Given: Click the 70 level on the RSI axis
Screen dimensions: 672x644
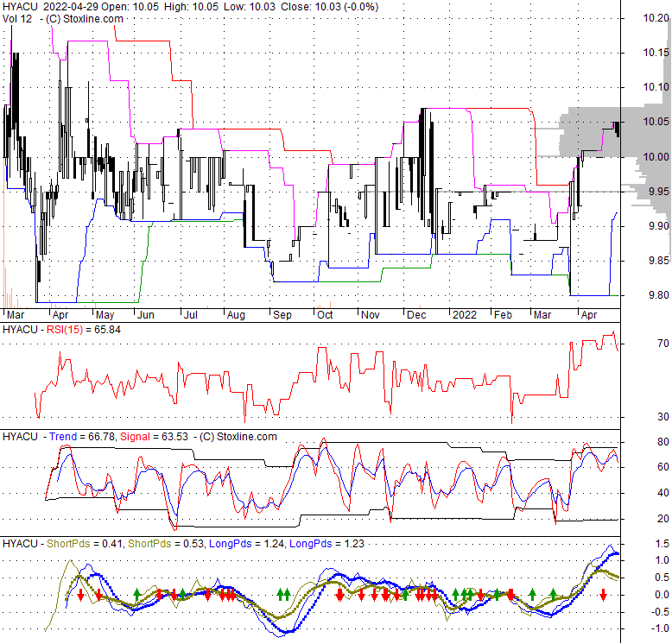Looking at the screenshot, I should click(663, 344).
